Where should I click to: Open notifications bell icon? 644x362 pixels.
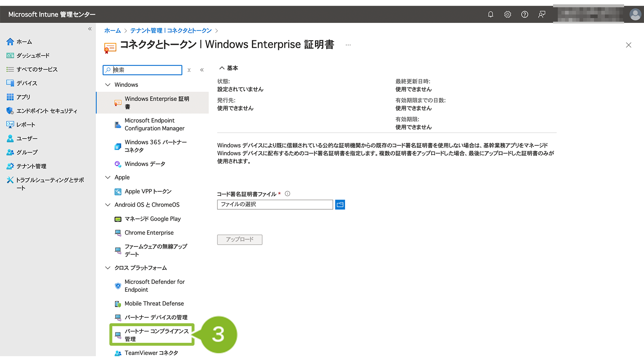point(490,14)
